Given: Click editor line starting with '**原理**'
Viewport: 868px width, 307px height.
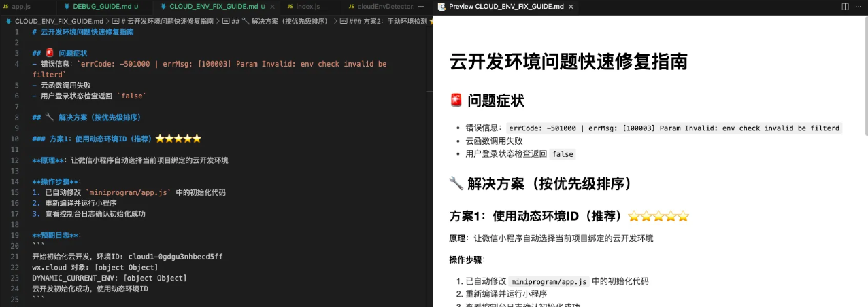Looking at the screenshot, I should 130,160.
